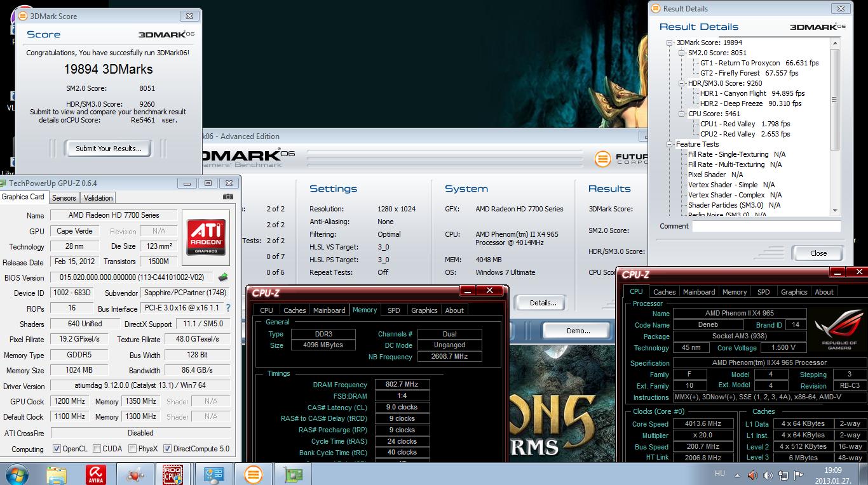Viewport: 868px width, 485px height.
Task: Select 'HDR2 - Deep Freeze' result row
Action: point(751,103)
